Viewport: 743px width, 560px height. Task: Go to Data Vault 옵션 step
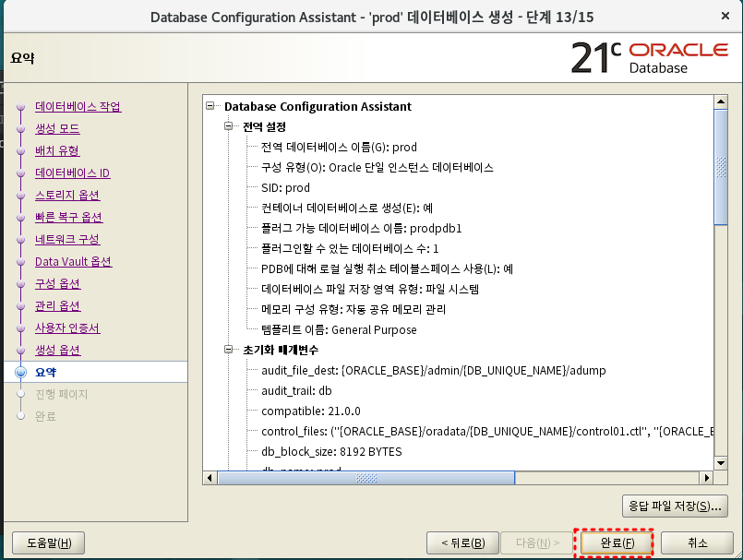point(74,261)
